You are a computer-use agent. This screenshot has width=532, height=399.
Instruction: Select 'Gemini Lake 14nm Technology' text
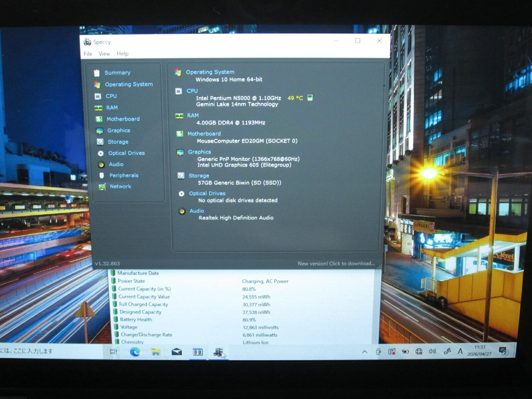[237, 104]
